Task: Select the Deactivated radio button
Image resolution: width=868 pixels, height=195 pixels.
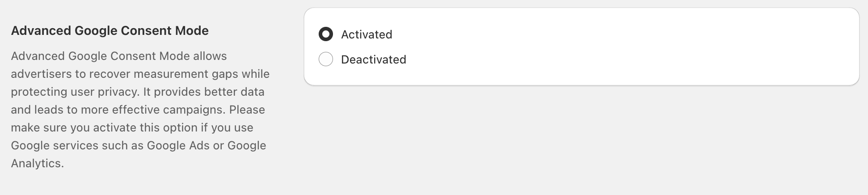Action: click(x=326, y=59)
